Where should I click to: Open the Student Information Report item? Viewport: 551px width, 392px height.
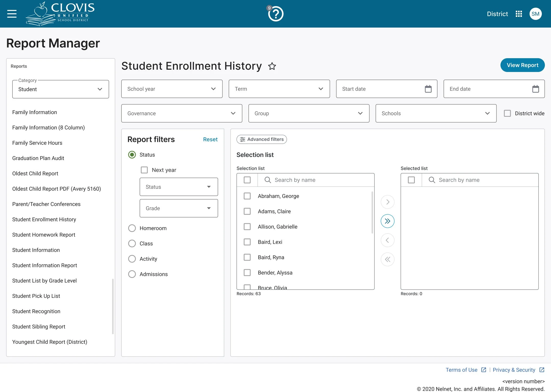click(x=45, y=265)
